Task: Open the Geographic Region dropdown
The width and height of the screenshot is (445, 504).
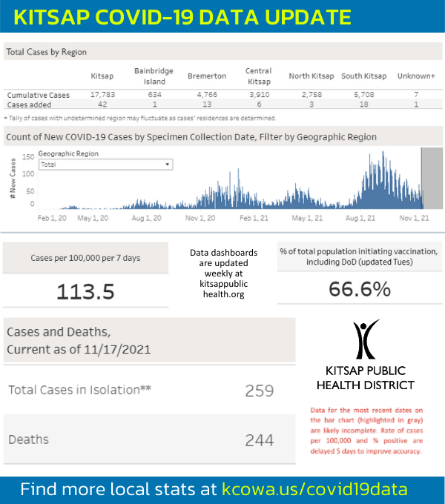Action: [105, 165]
